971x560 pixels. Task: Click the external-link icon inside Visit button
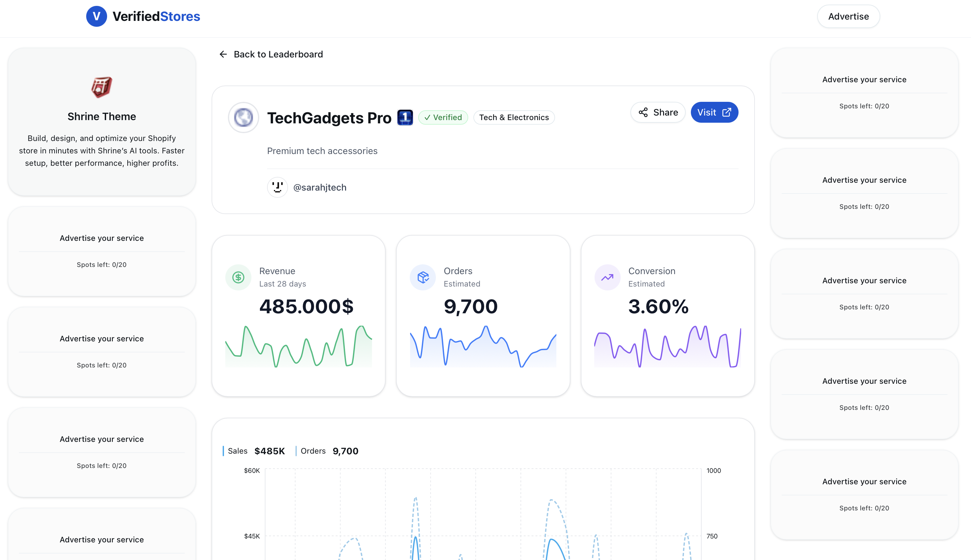coord(727,112)
